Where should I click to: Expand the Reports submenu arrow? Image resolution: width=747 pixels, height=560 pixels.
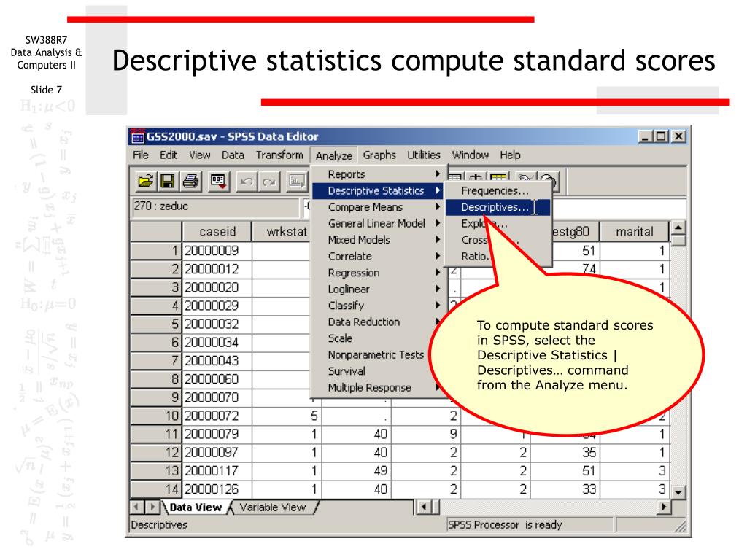(438, 174)
